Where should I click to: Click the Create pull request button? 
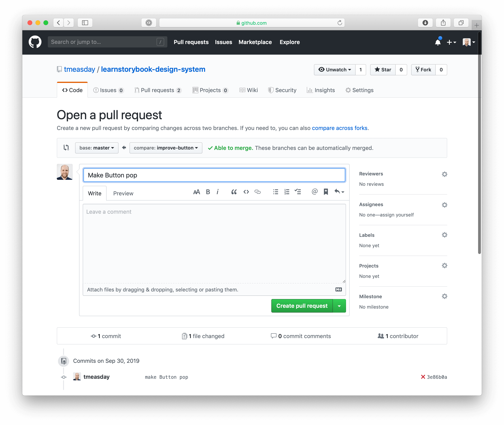tap(302, 306)
